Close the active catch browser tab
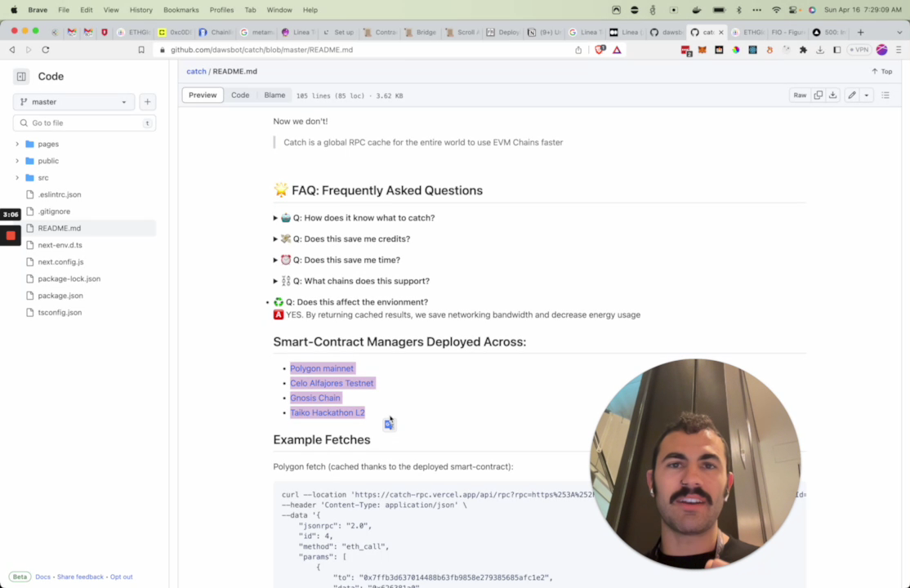 pos(721,33)
